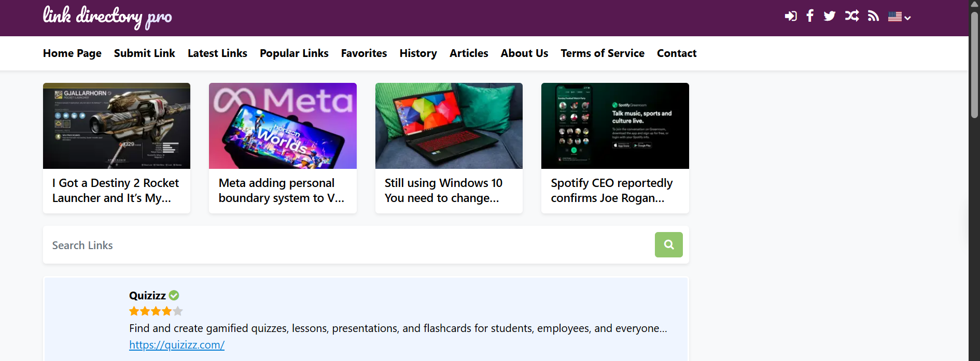Open the Favorites menu item
This screenshot has width=980, height=361.
point(363,53)
